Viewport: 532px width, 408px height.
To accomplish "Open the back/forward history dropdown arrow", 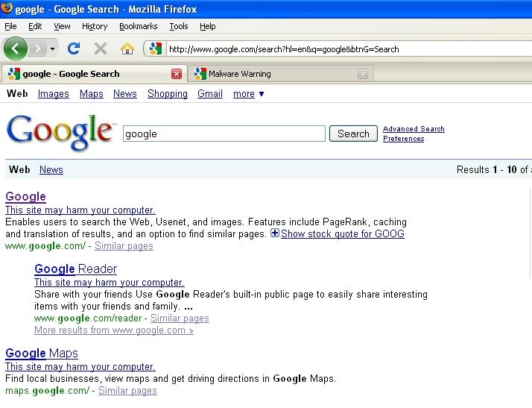I will (x=53, y=49).
